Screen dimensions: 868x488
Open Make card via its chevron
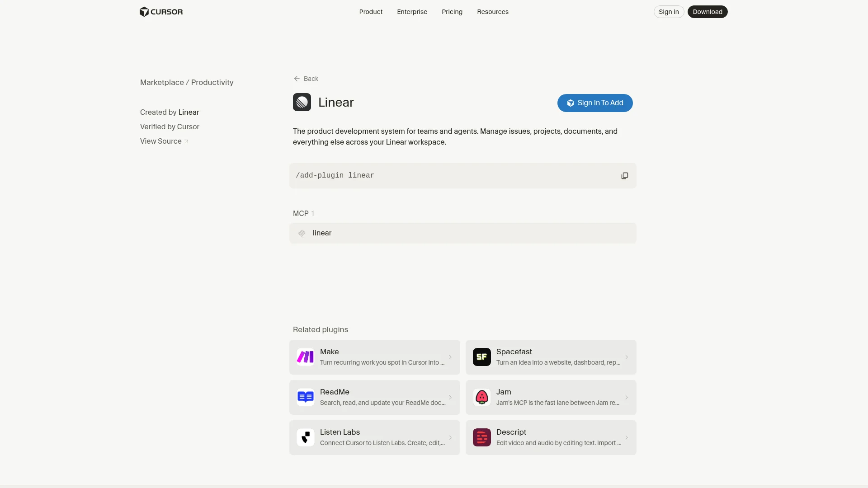click(450, 357)
